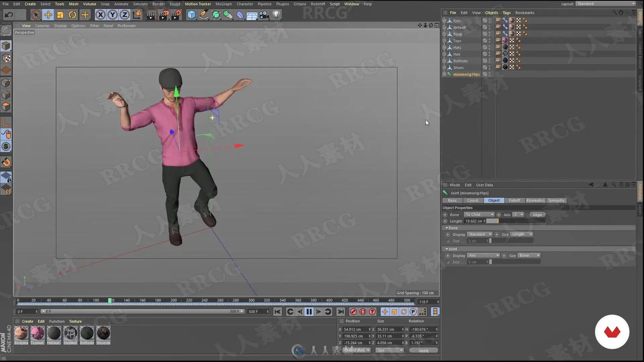
Task: Click the Apply button
Action: [423, 350]
